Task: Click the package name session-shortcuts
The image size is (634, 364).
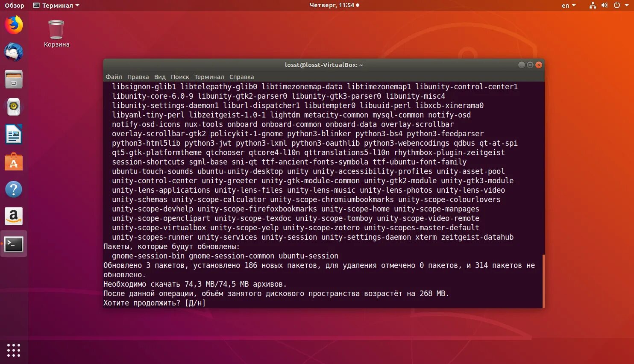Action: tap(148, 162)
